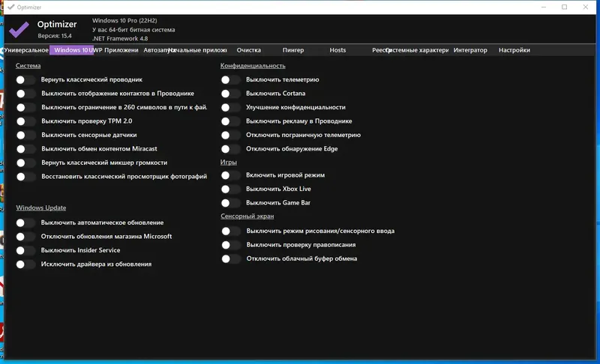The image size is (600, 364).
Task: Click the 'Сенсорный экран' section heading
Action: pos(247,216)
